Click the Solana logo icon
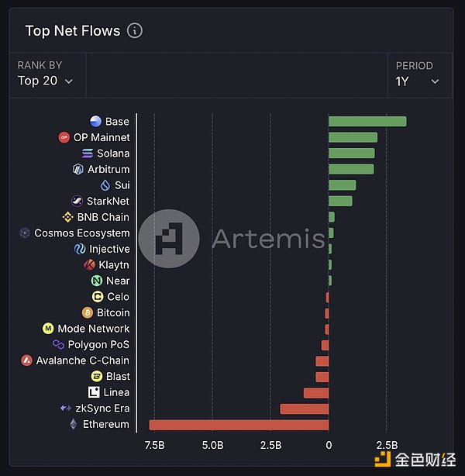Viewport: 465px width, 476px height. (x=88, y=153)
